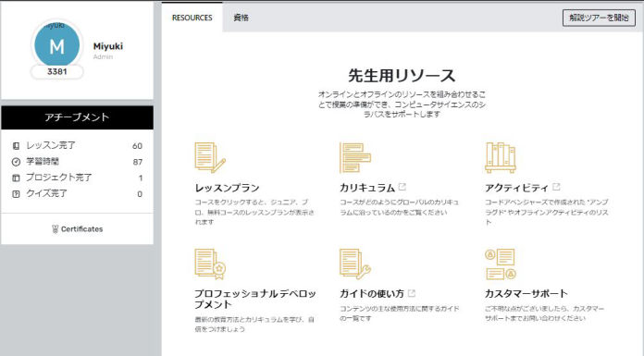Click external link icon beside アクティビティ
The height and width of the screenshot is (356, 644).
(x=556, y=187)
